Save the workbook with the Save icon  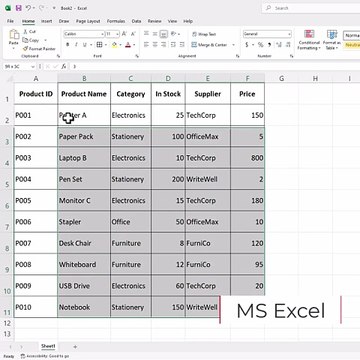click(19, 8)
